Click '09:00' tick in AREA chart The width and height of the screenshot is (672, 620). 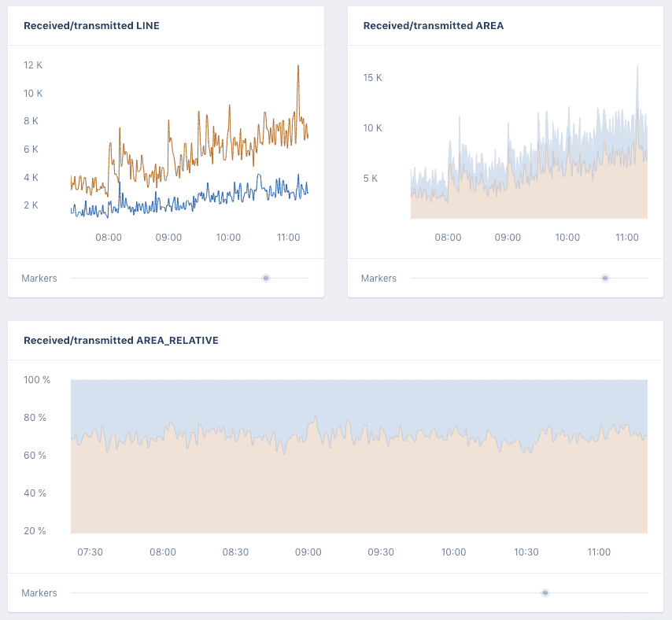point(508,238)
